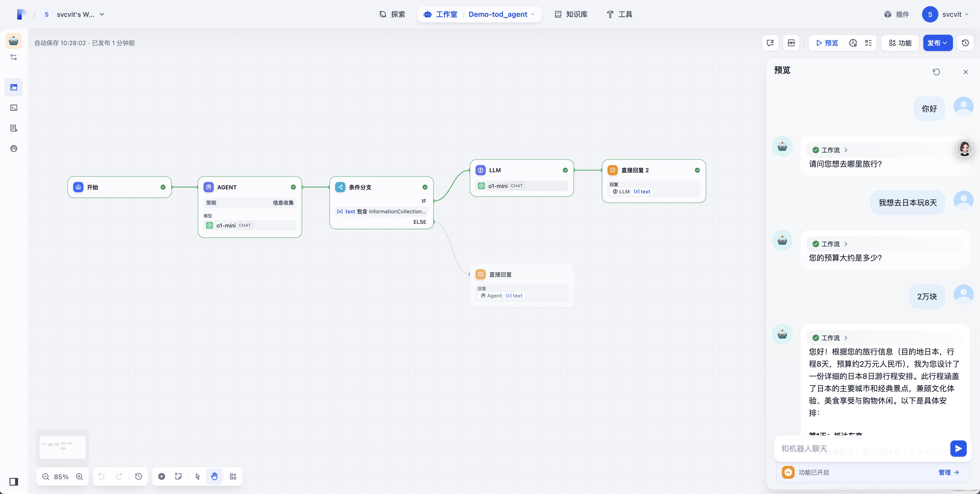Image resolution: width=980 pixels, height=494 pixels.
Task: Switch to the 知识库 tab
Action: pos(571,15)
